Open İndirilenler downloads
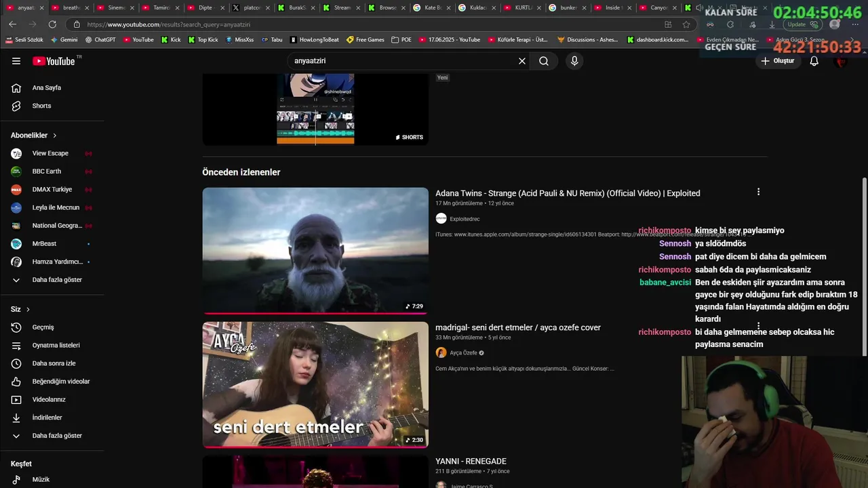Screen dimensions: 868x488 [x=52, y=418]
